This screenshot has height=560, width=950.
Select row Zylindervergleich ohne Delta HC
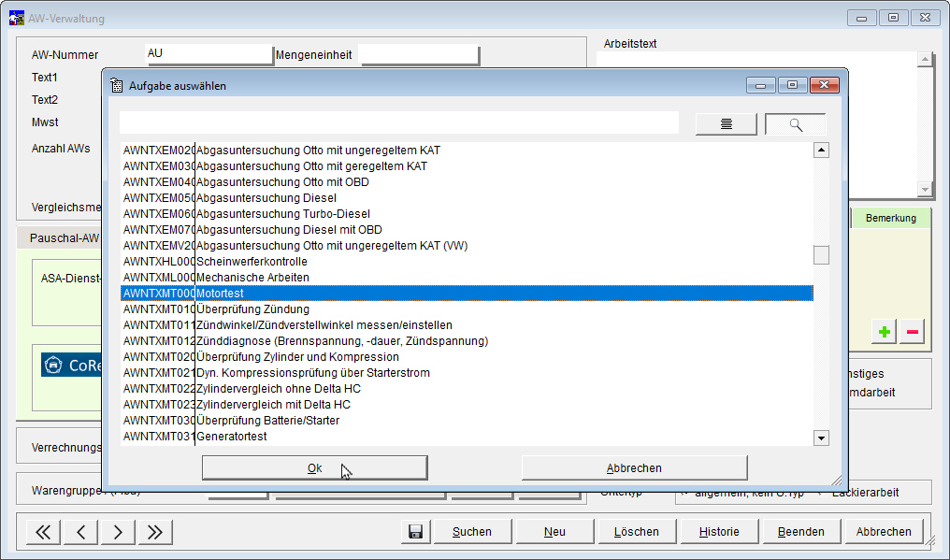(x=467, y=389)
